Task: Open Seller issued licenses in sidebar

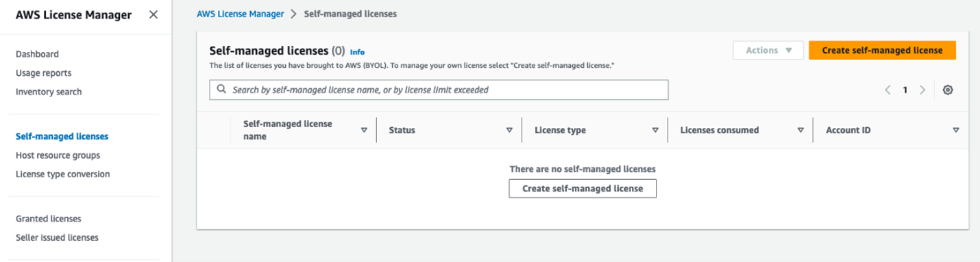Action: 57,238
